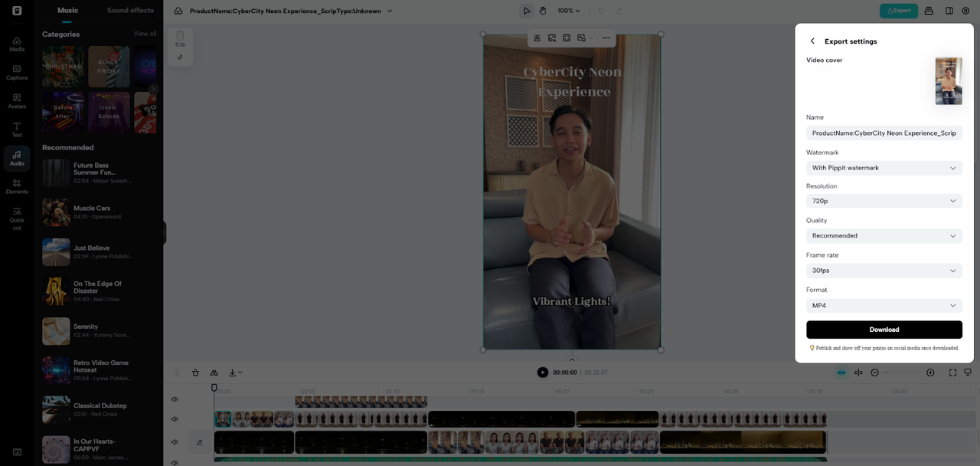Open the Resolution dropdown showing 720p
This screenshot has height=466, width=980.
[884, 201]
